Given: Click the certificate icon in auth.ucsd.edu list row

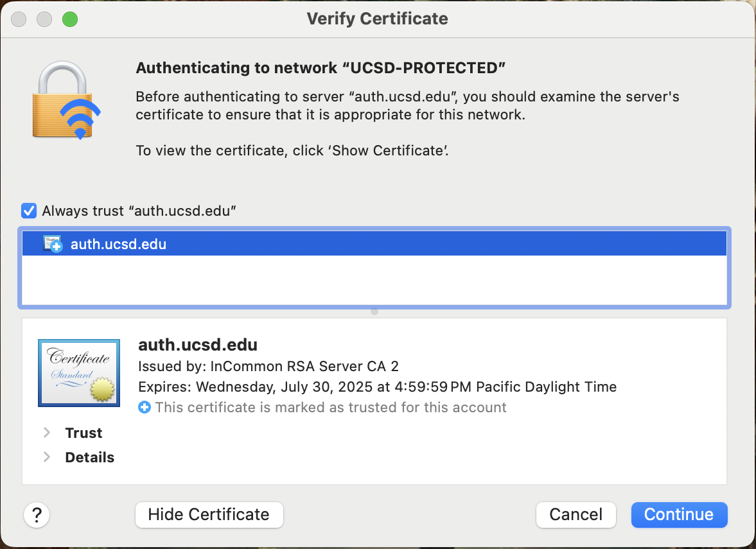Looking at the screenshot, I should point(53,244).
